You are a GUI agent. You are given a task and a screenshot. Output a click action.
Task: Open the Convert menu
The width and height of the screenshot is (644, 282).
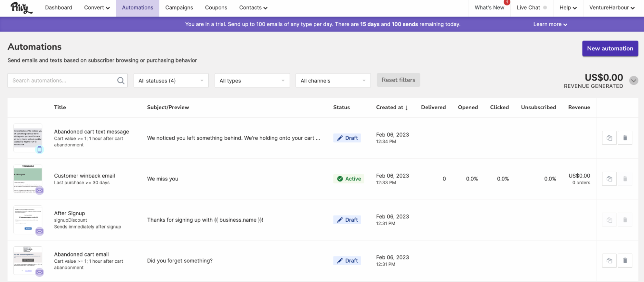point(97,8)
